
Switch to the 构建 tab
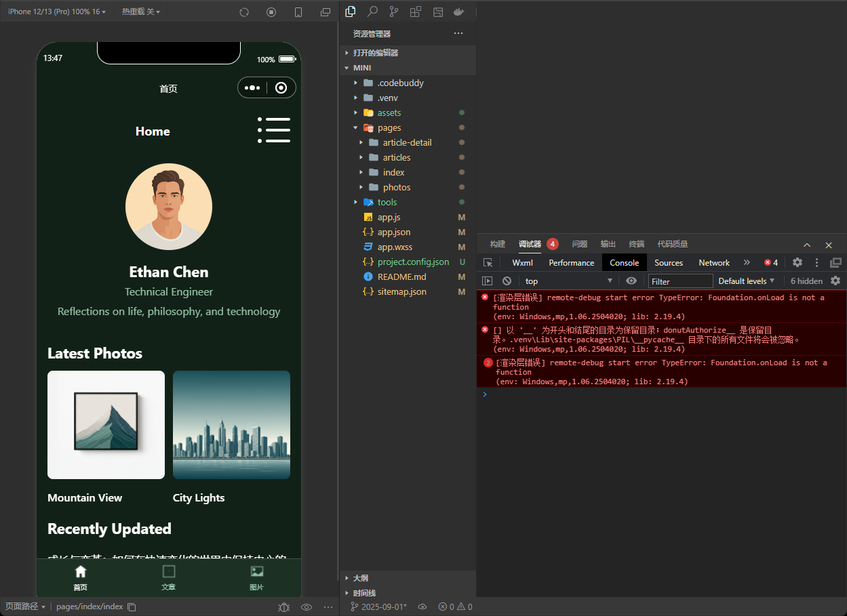pos(498,244)
